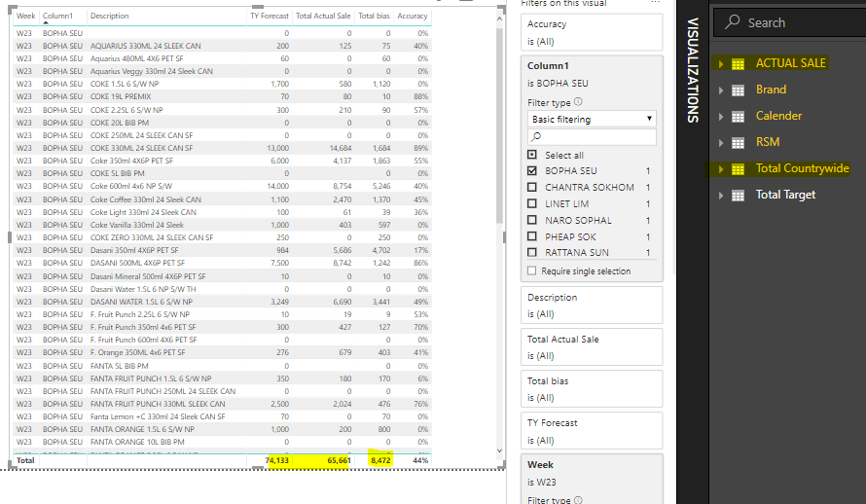Sort table by Accuracy header
Viewport: 866px width, 504px height.
point(413,16)
